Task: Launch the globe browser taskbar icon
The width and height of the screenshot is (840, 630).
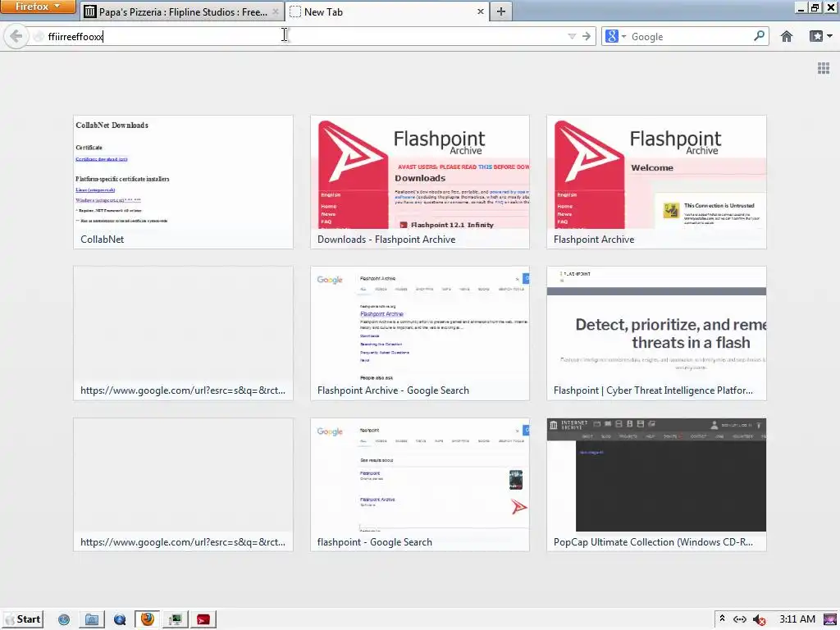Action: pos(64,619)
